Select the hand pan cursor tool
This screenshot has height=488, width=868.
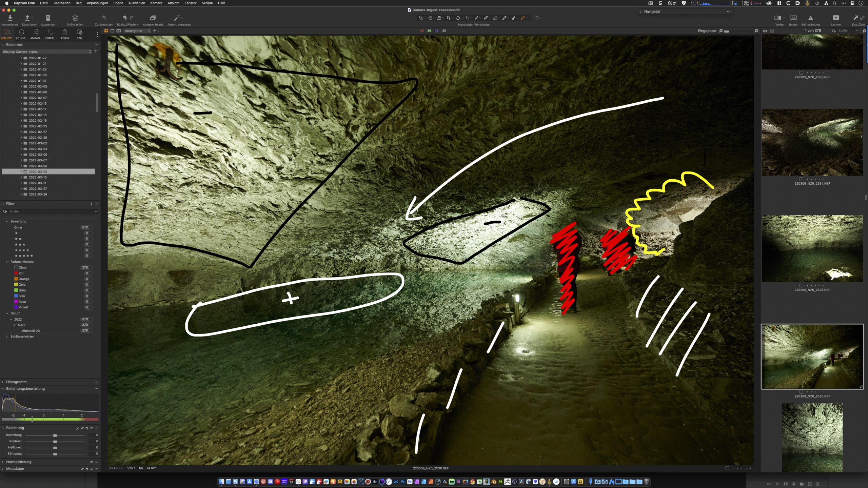[430, 18]
